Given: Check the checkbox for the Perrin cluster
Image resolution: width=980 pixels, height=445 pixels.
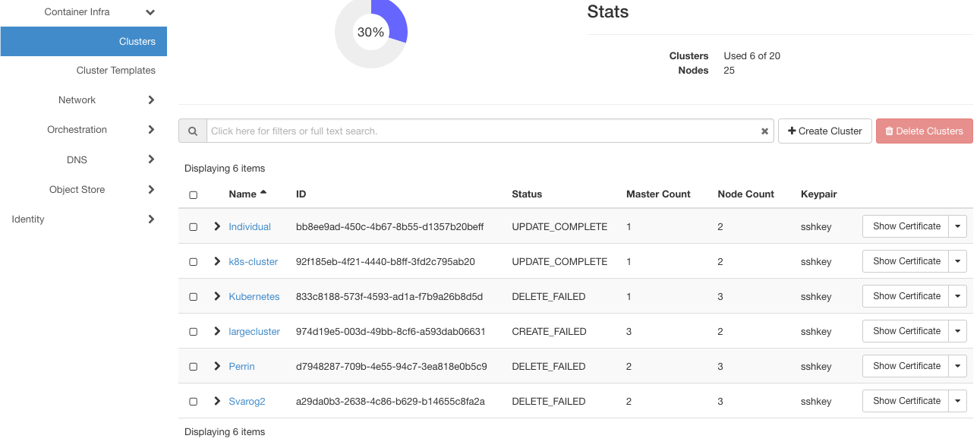Looking at the screenshot, I should [193, 366].
